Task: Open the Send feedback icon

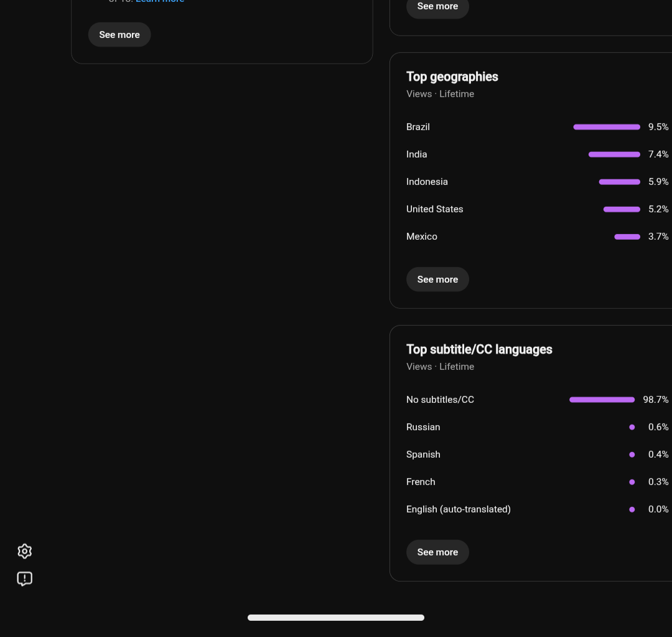Action: 24,578
